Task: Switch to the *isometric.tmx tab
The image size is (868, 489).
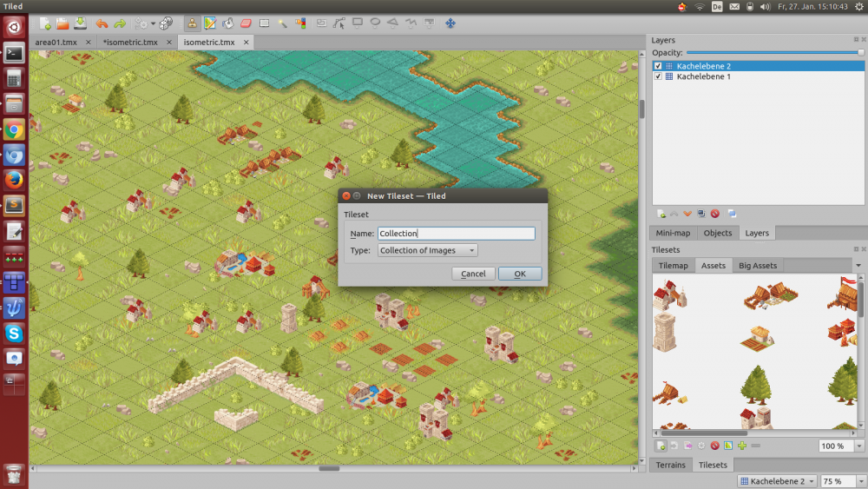Action: 131,42
